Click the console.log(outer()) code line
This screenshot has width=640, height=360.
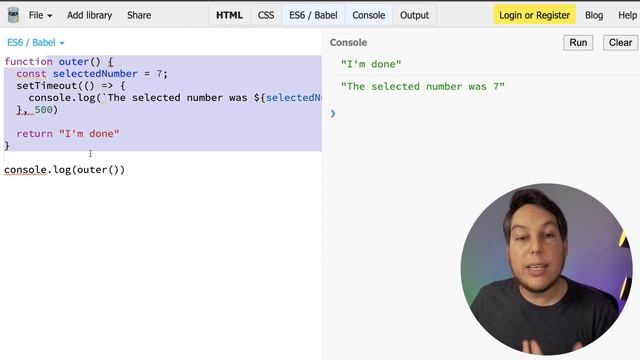tap(64, 170)
